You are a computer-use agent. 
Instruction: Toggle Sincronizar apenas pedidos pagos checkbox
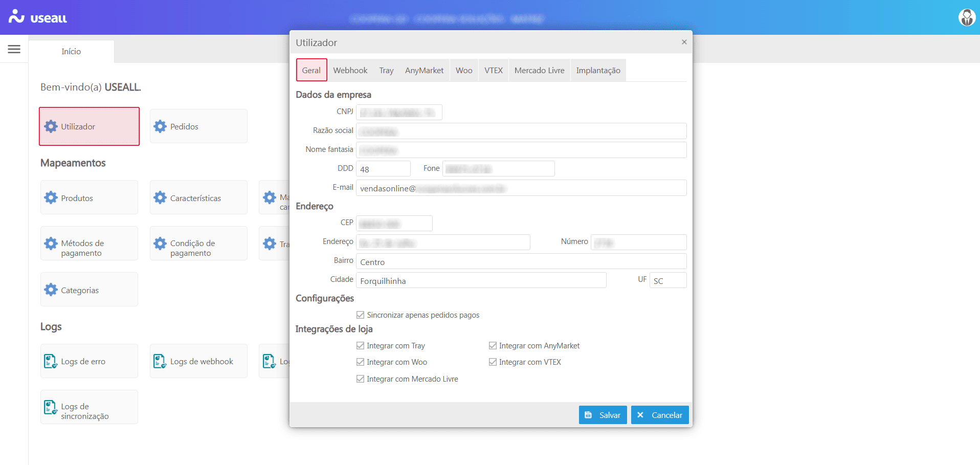tap(361, 315)
